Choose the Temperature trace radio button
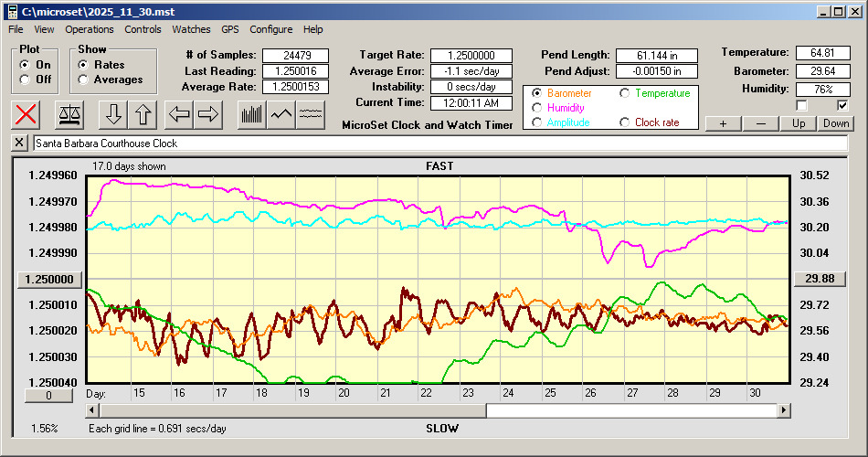 [626, 93]
